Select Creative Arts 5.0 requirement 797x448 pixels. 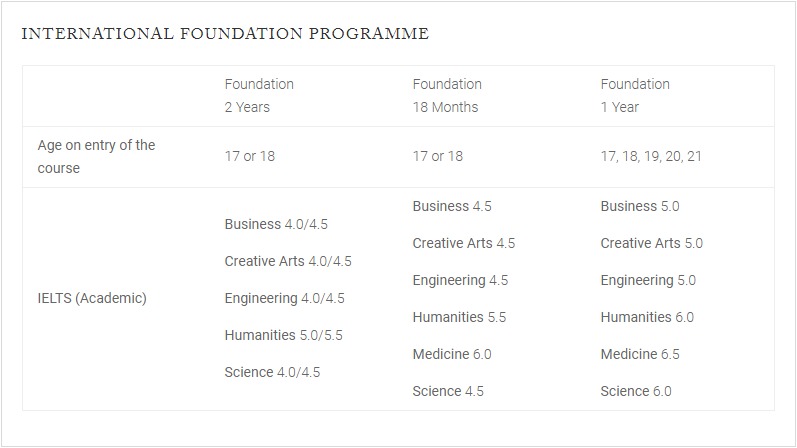tap(652, 243)
